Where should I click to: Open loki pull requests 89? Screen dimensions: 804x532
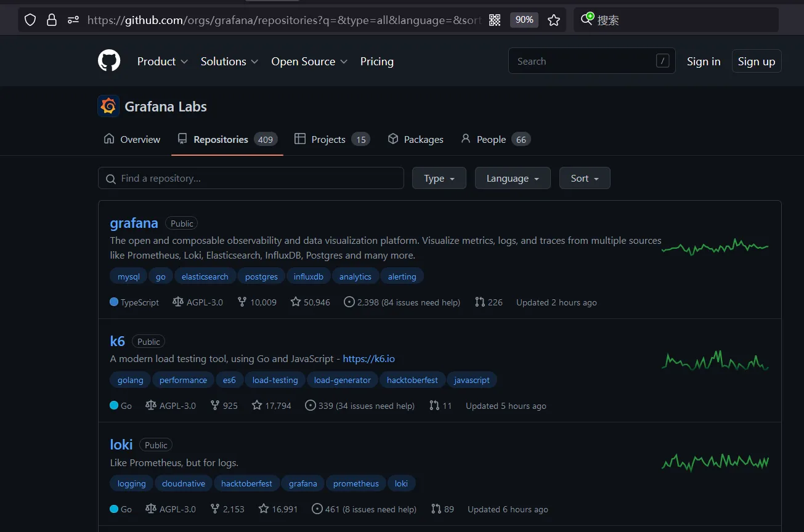[442, 509]
